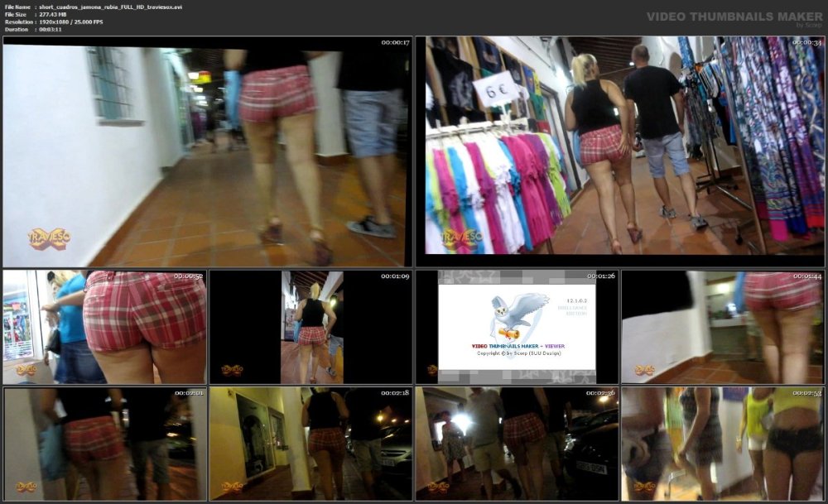Open the thumbnail stamped 00:00:17
The height and width of the screenshot is (504, 828).
(x=208, y=151)
